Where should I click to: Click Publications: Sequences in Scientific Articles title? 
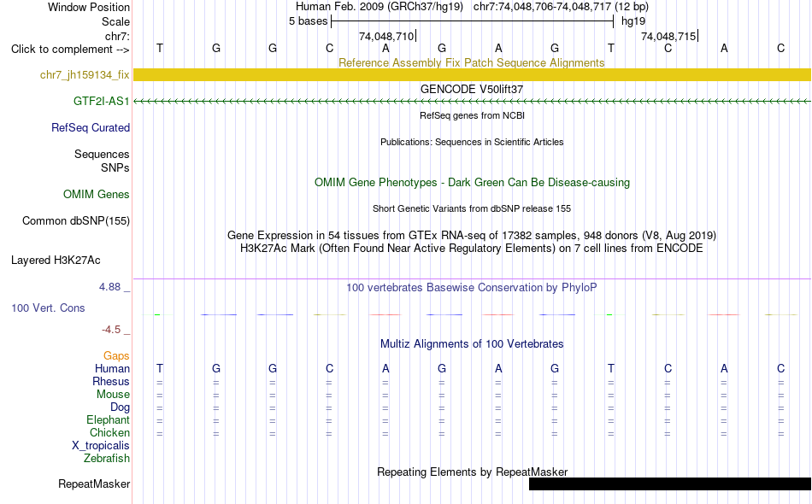tap(472, 143)
